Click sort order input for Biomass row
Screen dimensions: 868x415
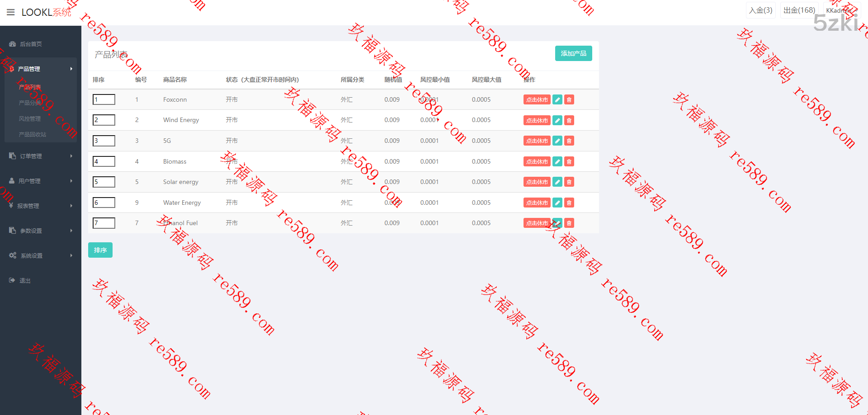pos(104,161)
